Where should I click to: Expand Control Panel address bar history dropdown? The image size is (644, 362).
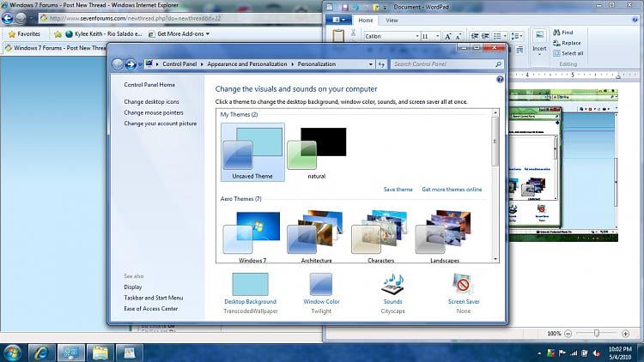click(x=371, y=64)
